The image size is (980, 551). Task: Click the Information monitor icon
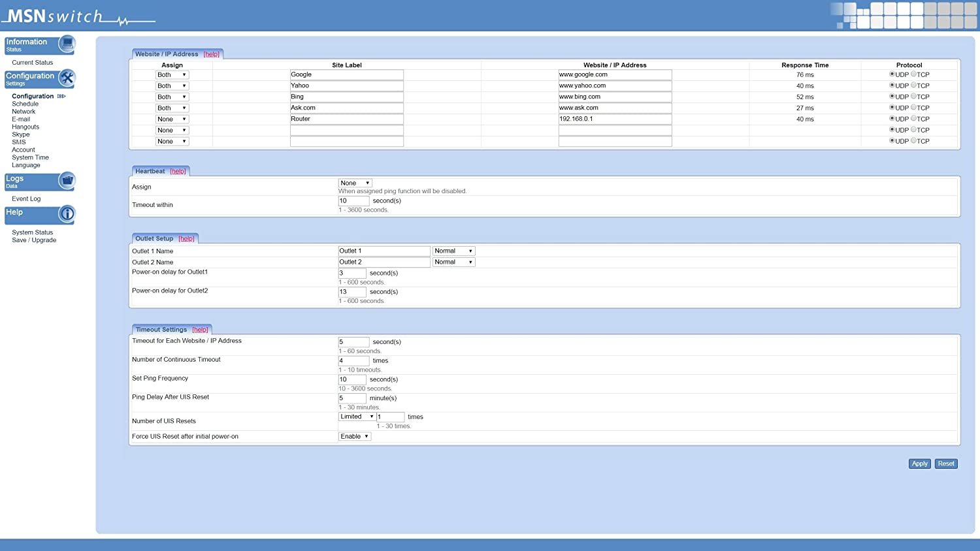tap(67, 44)
